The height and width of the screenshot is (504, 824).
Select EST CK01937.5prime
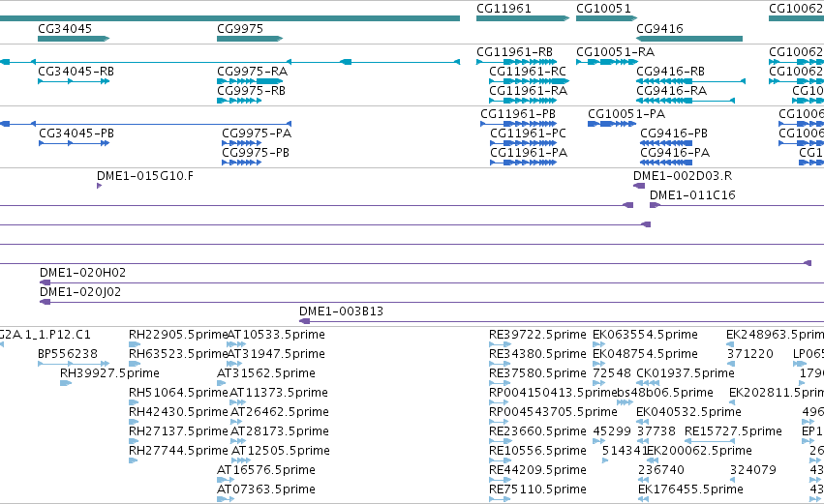686,373
